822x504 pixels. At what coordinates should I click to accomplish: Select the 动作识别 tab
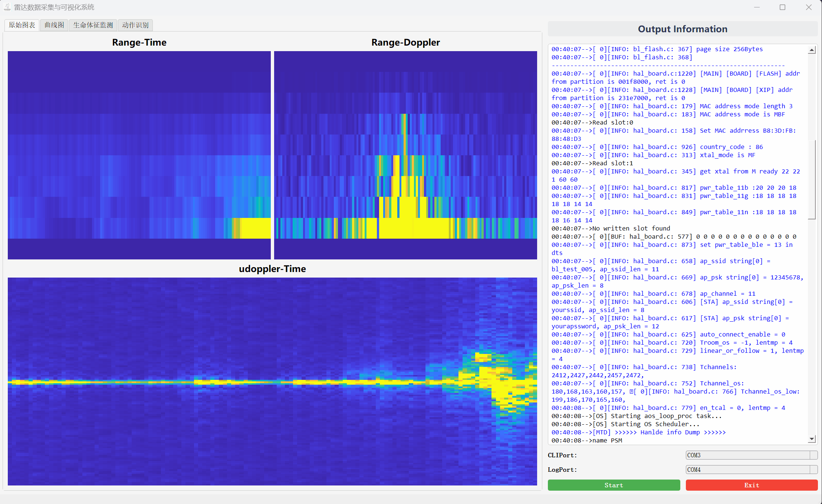(135, 25)
